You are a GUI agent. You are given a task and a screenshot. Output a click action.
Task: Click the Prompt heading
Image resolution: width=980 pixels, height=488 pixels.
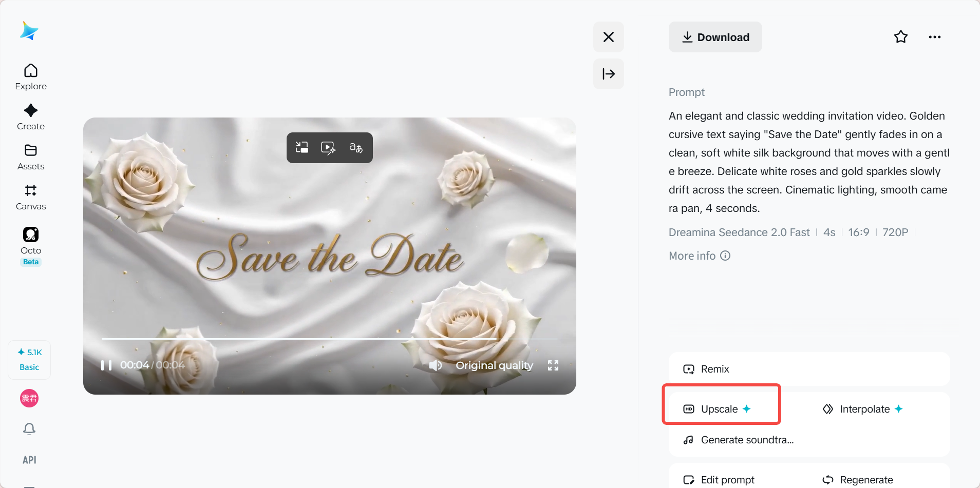(687, 92)
